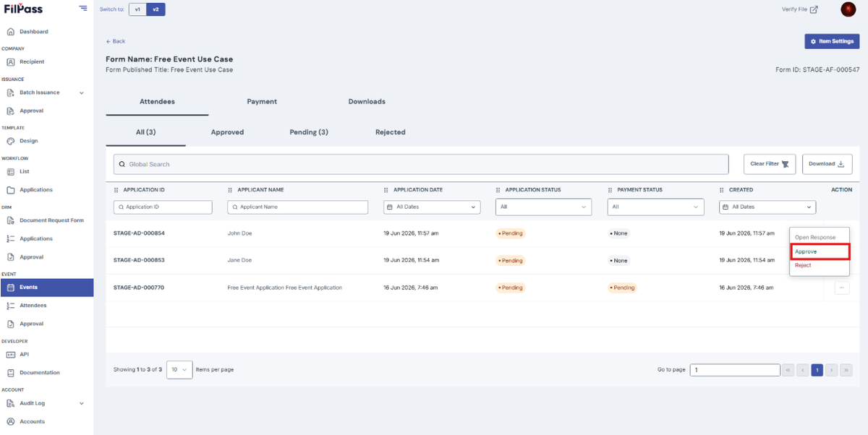The width and height of the screenshot is (868, 435).
Task: Open the Dashboard home icon
Action: point(11,32)
